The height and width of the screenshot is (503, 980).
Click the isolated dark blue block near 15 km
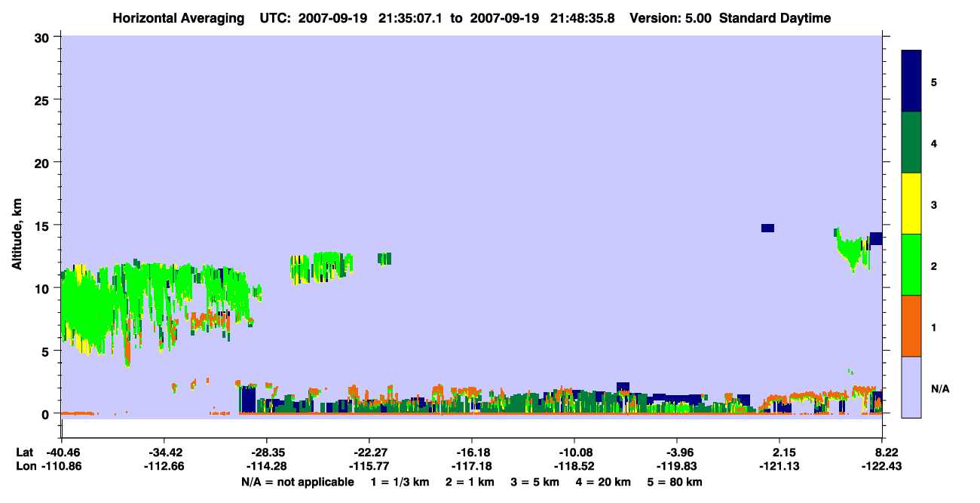767,228
